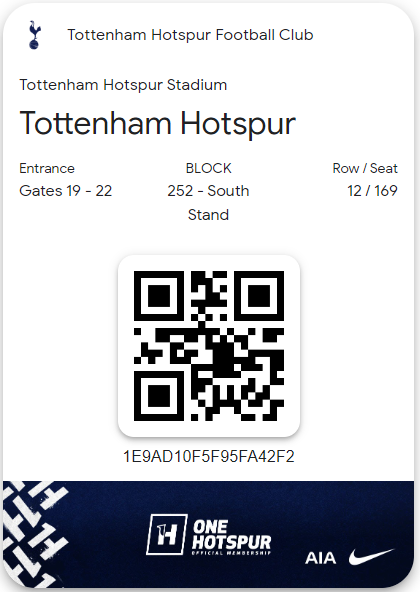Click the Tottenham cockerel crest icon

(x=35, y=35)
